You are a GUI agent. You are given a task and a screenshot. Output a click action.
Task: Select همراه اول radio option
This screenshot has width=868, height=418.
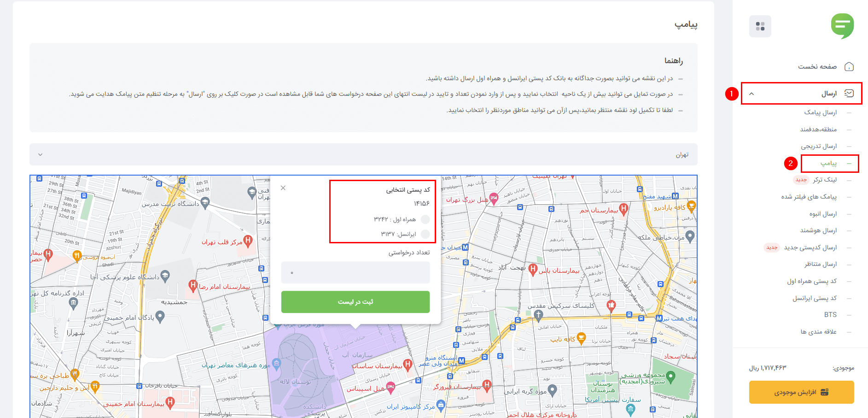click(425, 219)
